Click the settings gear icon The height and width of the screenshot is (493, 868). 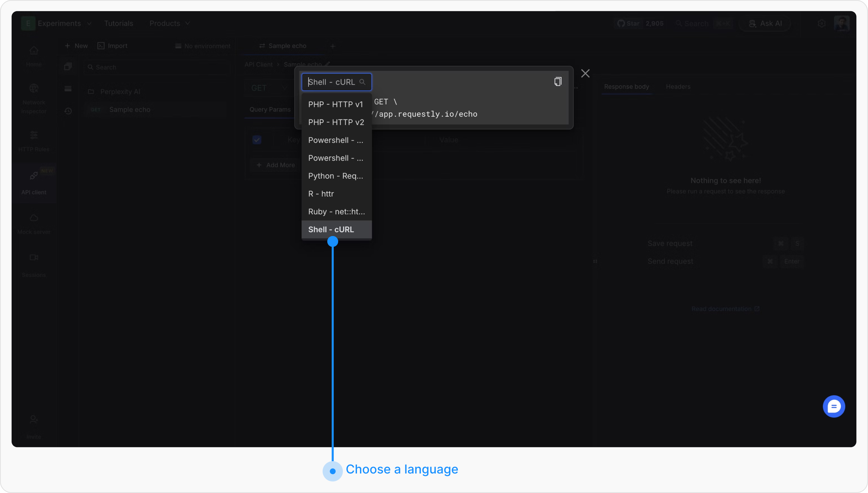(821, 23)
